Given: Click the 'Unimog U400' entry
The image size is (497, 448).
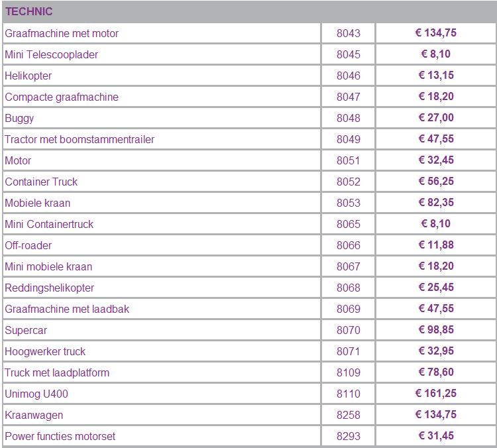Looking at the screenshot, I should [x=36, y=394].
